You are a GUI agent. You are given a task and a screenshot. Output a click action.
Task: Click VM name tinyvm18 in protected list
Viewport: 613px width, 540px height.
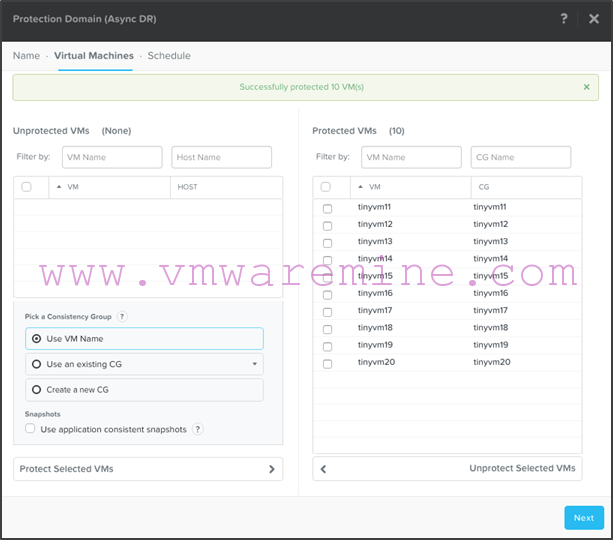click(375, 327)
